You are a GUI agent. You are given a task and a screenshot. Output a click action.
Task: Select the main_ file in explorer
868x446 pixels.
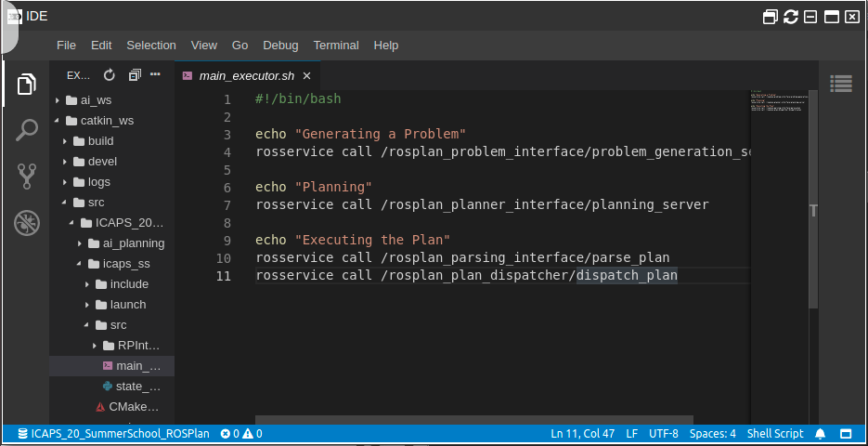[x=111, y=366]
